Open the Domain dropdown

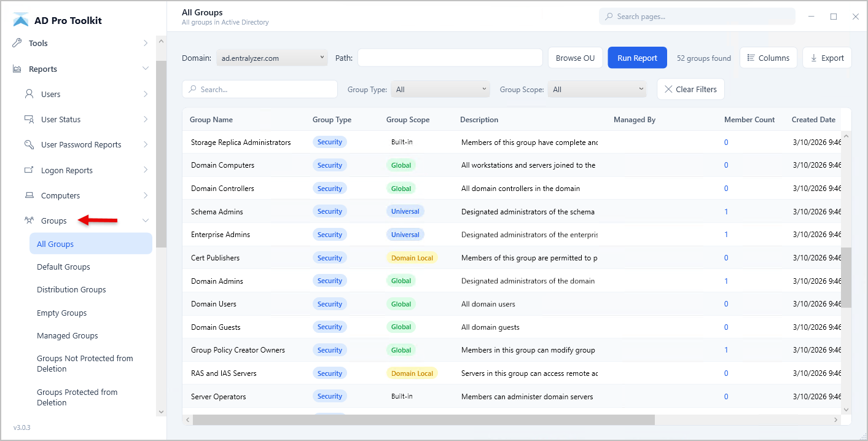(272, 58)
